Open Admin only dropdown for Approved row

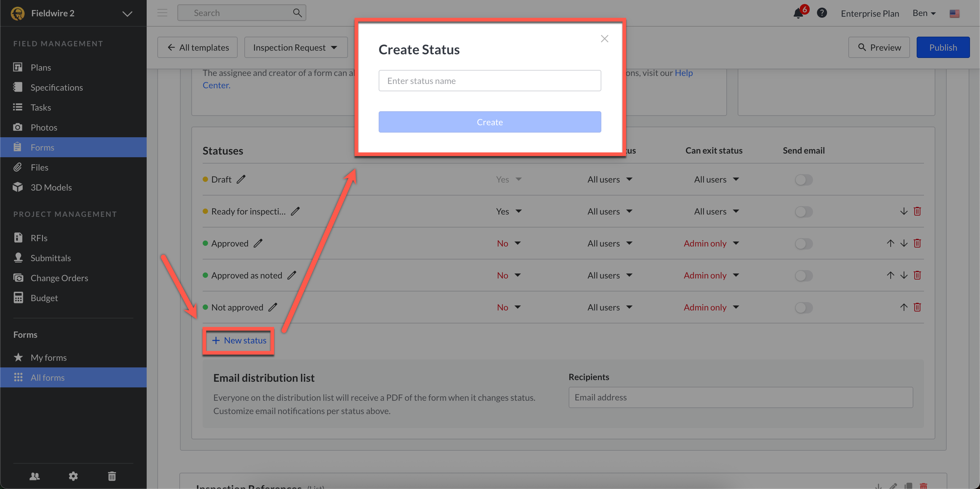click(x=711, y=244)
